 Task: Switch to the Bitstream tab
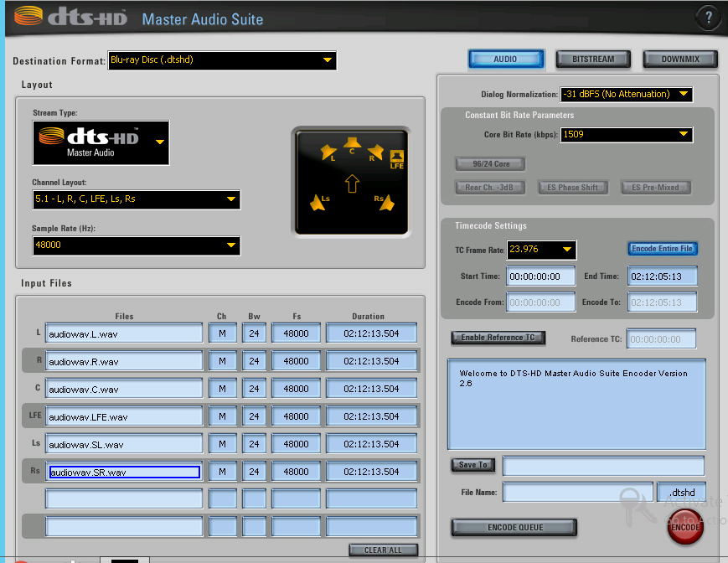tap(593, 59)
